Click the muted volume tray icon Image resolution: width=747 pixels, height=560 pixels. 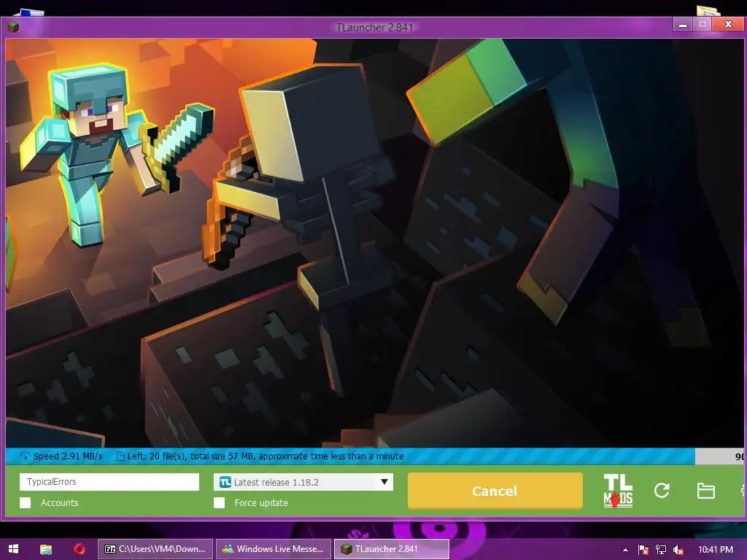(678, 550)
